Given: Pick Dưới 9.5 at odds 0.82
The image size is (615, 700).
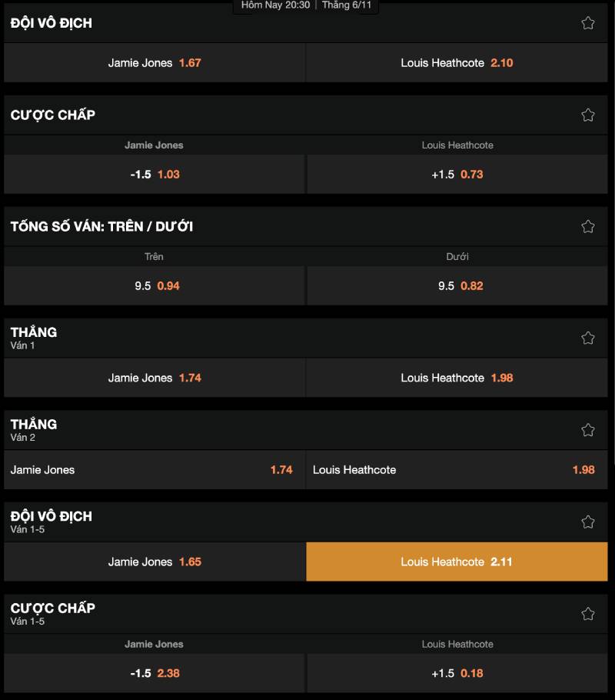Looking at the screenshot, I should [x=457, y=286].
